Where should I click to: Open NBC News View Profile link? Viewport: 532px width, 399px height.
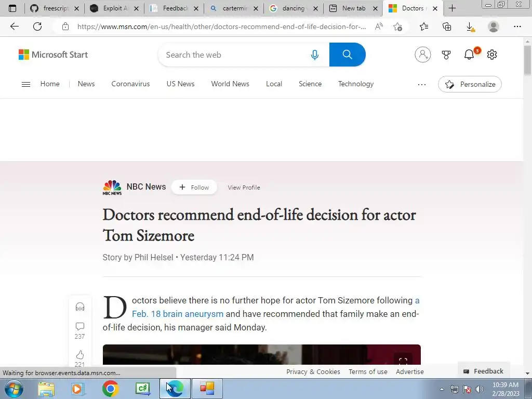[x=244, y=187]
